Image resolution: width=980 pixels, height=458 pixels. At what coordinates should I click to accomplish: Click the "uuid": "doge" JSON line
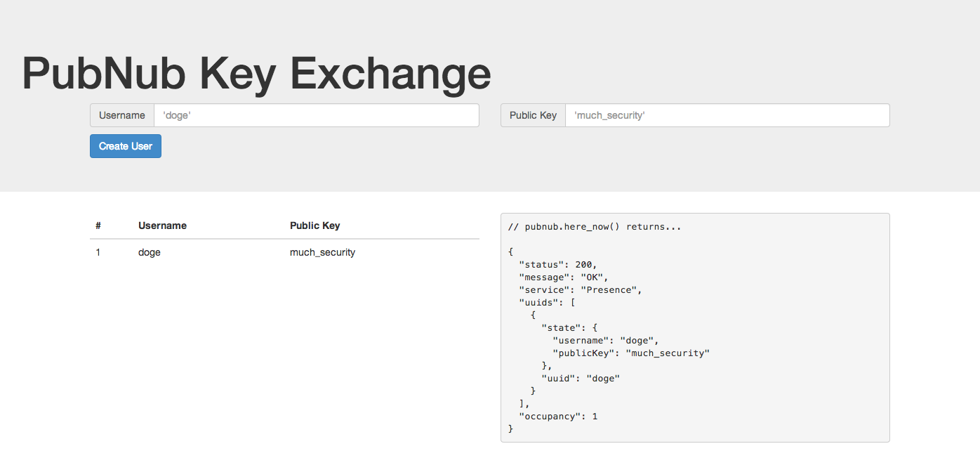581,379
